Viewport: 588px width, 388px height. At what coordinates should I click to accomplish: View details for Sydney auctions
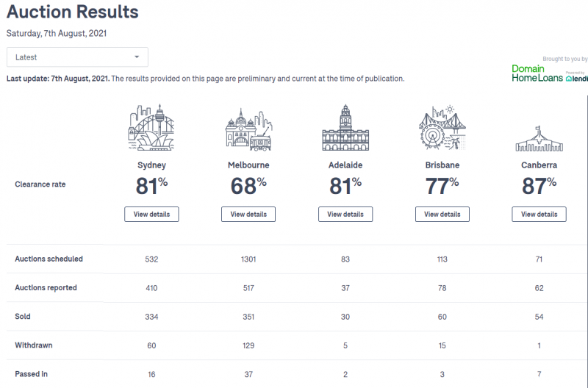point(151,214)
